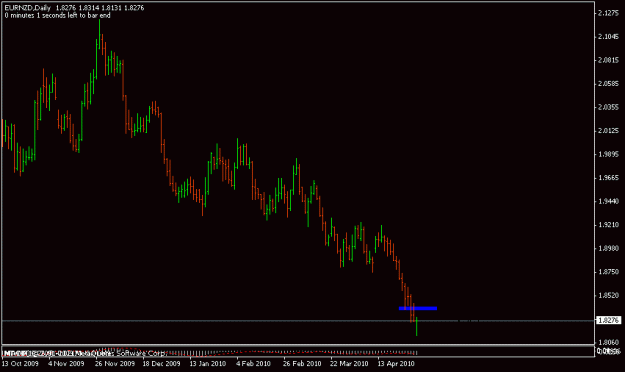Click price scale value 1.8060
The height and width of the screenshot is (372, 625).
tap(608, 342)
